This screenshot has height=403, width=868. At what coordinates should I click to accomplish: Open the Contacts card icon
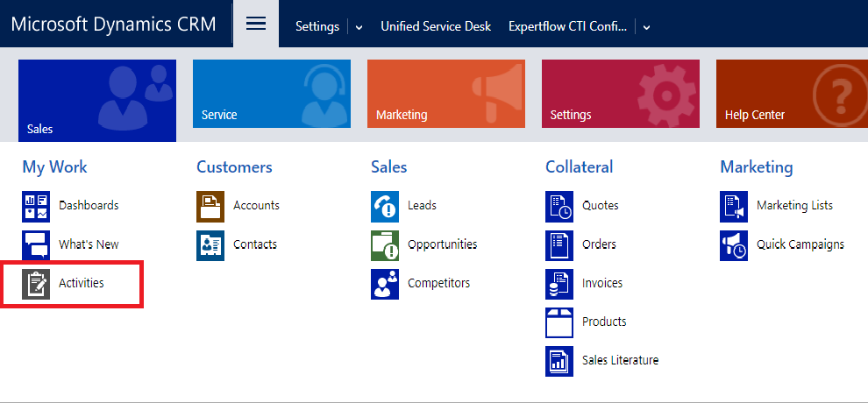coord(210,244)
